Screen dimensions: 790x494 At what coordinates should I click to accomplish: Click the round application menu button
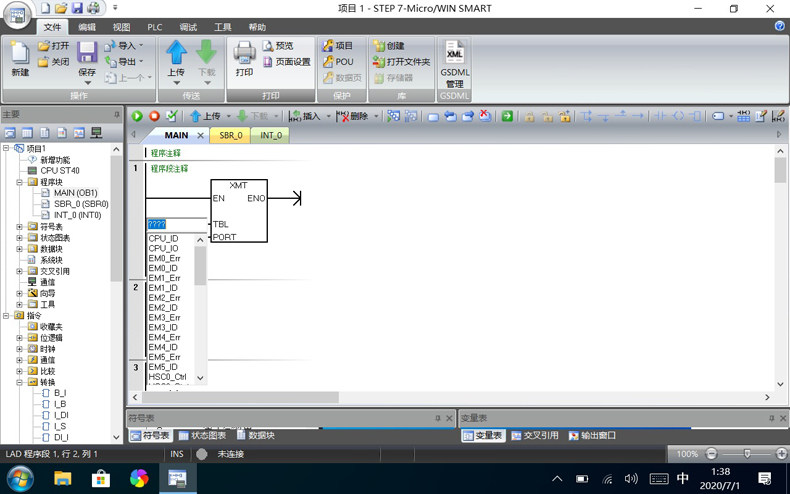point(17,16)
